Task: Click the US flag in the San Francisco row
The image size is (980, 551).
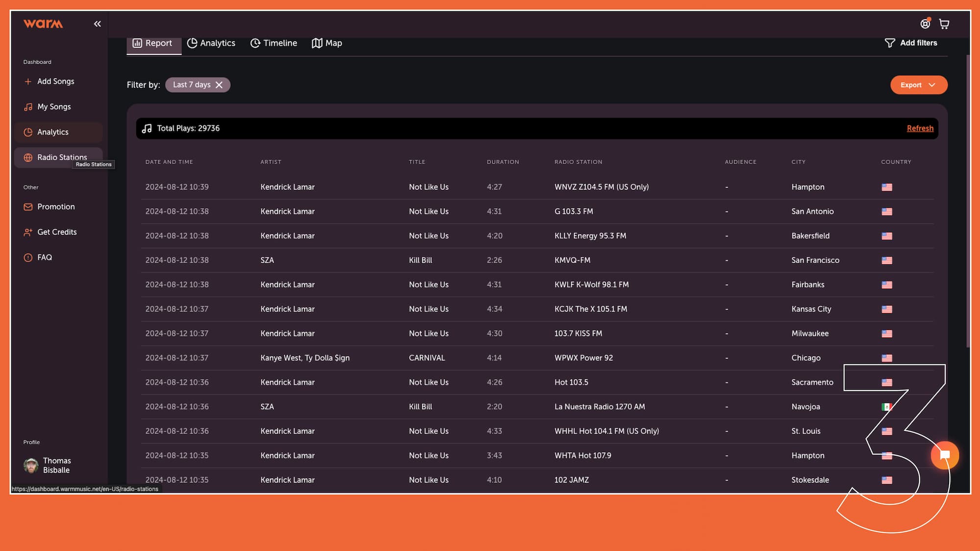Action: tap(887, 261)
